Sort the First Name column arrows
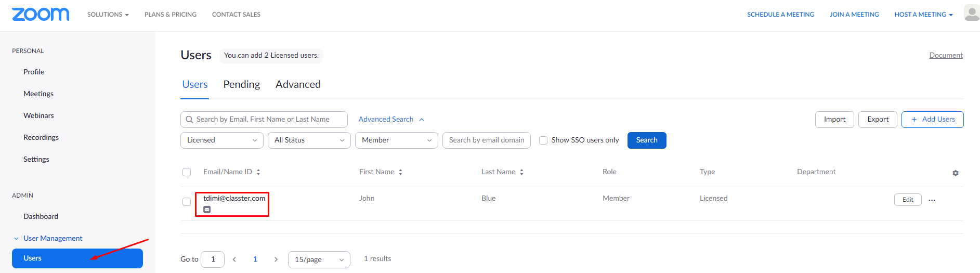980x273 pixels. coord(400,172)
